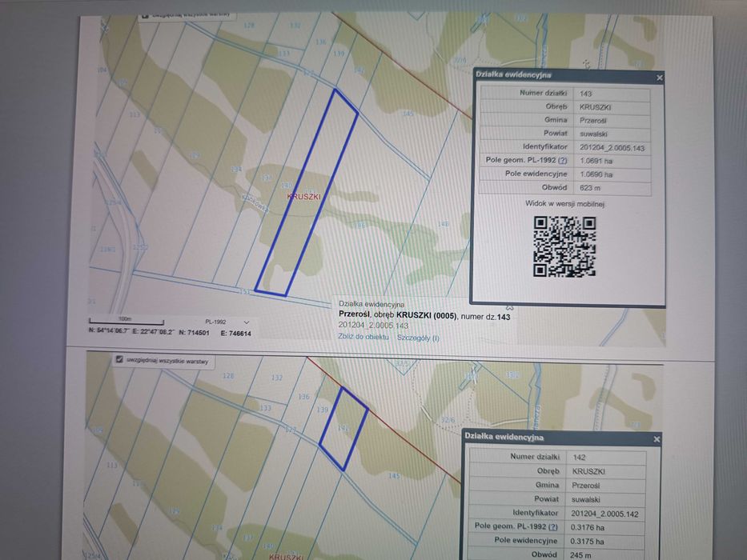Click the '623 m' perimeter value
This screenshot has height=560, width=747.
pos(590,188)
